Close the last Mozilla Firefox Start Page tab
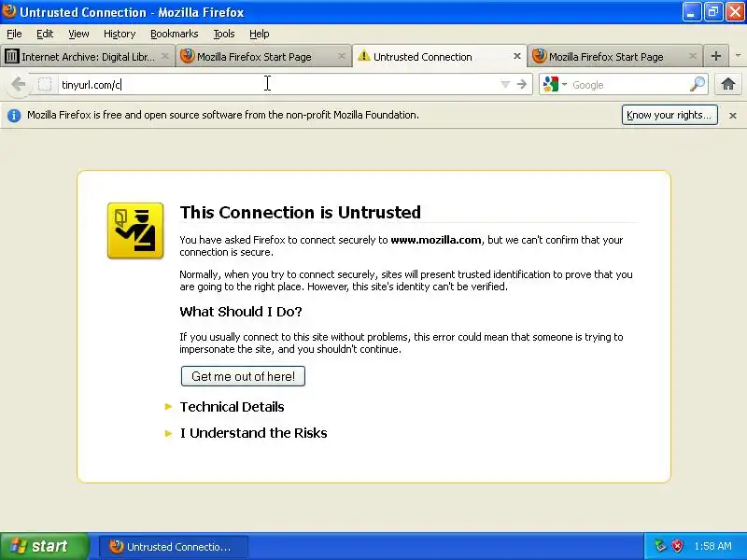747x560 pixels. click(x=693, y=56)
